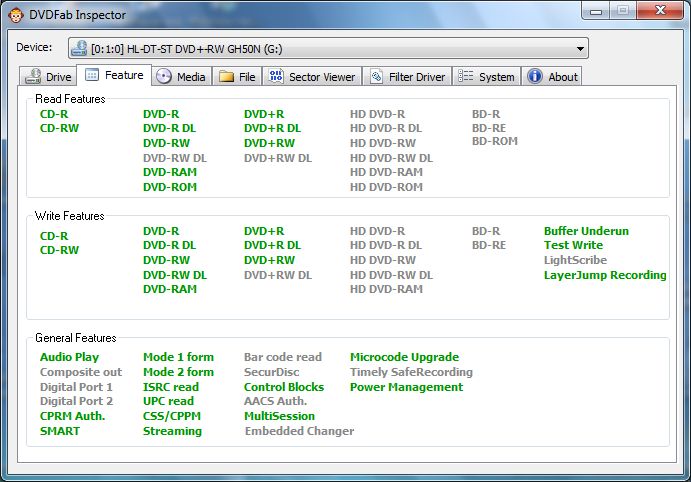Screen dimensions: 691x482
Task: Show the About tab
Action: [x=552, y=76]
